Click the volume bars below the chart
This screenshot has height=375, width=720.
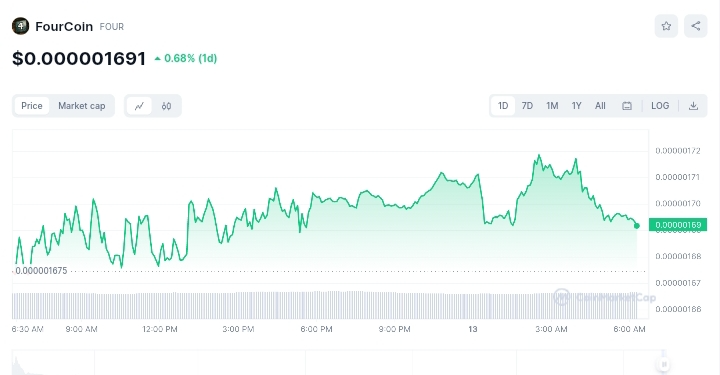tap(324, 305)
